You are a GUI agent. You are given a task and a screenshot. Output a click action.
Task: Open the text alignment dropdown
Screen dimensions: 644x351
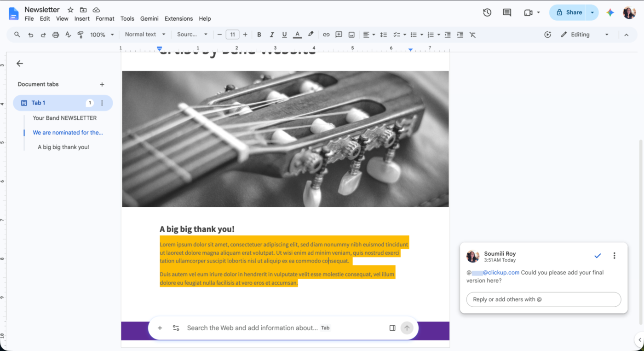pos(369,35)
